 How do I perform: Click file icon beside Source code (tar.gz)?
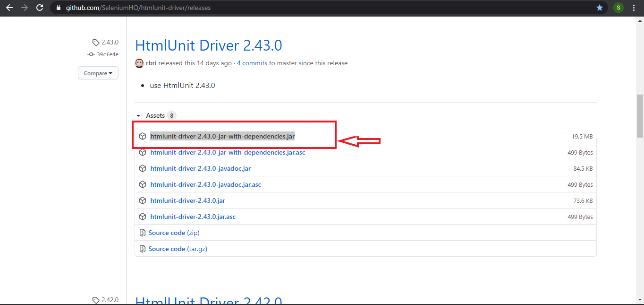[x=142, y=249]
